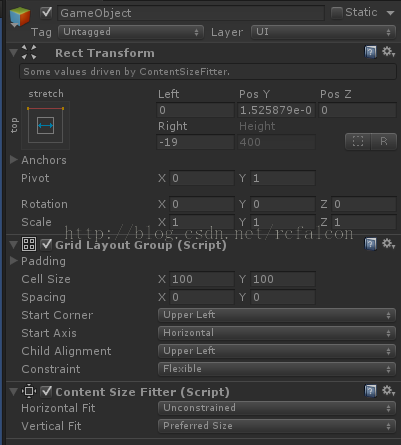Open Child Alignment dropdown
Viewport: 401px width, 445px height.
tap(277, 351)
